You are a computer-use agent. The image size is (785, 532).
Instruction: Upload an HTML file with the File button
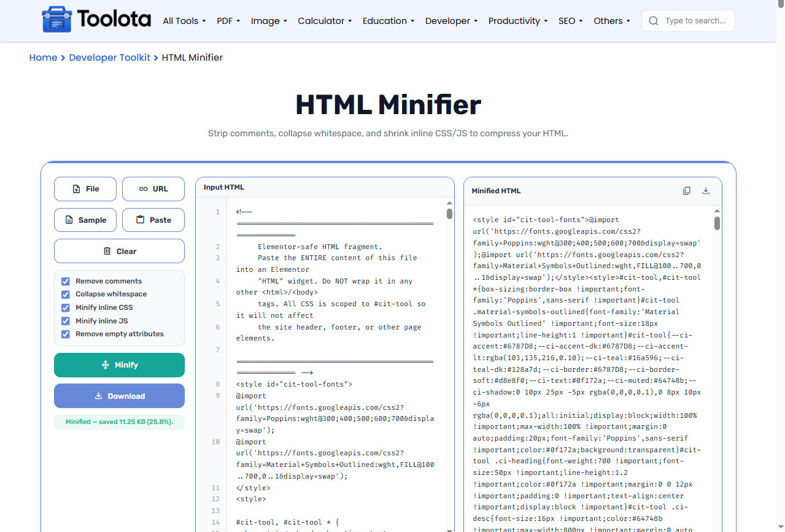pos(85,189)
